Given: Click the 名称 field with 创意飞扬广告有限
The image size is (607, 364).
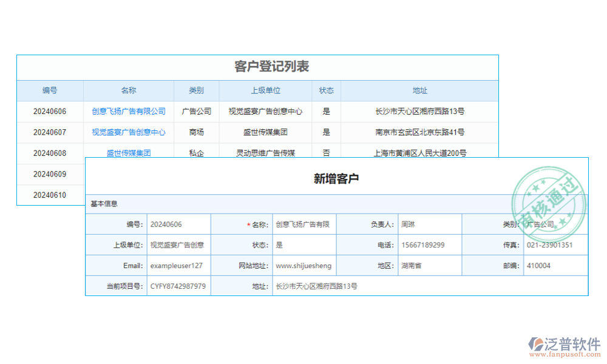Looking at the screenshot, I should pyautogui.click(x=303, y=224).
